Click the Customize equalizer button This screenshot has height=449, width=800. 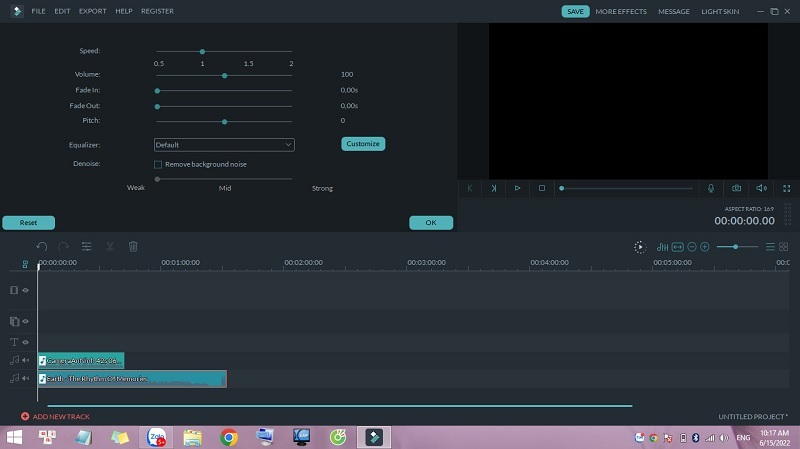tap(363, 144)
